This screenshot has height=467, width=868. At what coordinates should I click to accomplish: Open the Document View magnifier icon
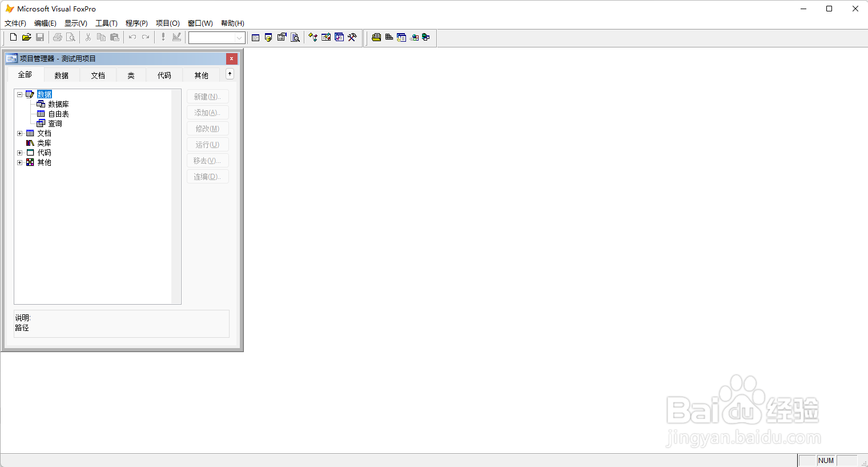pyautogui.click(x=295, y=37)
